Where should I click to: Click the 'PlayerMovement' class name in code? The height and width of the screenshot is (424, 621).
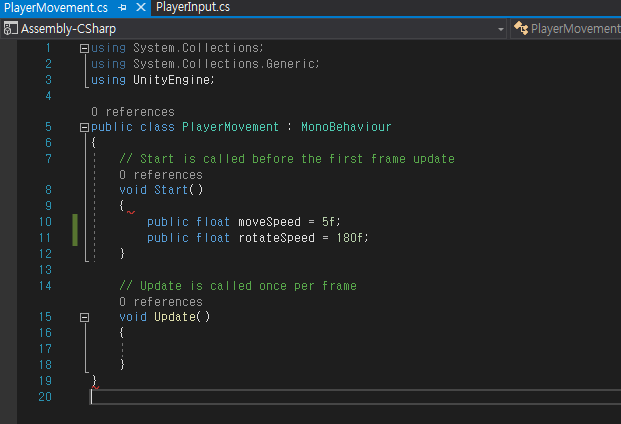(x=230, y=127)
